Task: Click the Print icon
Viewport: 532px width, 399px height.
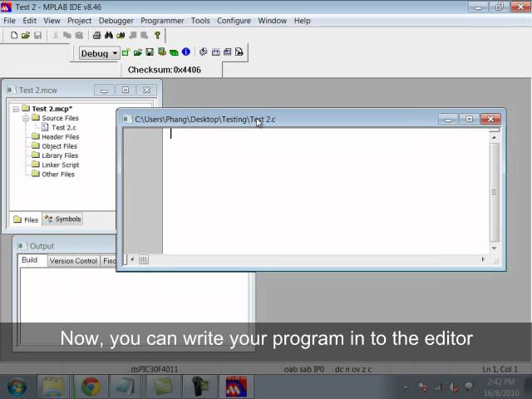Action: [x=96, y=35]
